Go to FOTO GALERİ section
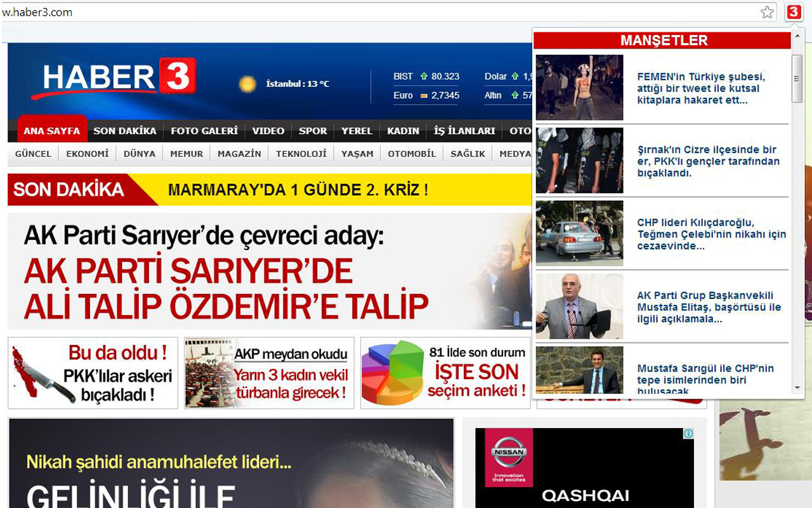This screenshot has height=508, width=812. point(204,131)
